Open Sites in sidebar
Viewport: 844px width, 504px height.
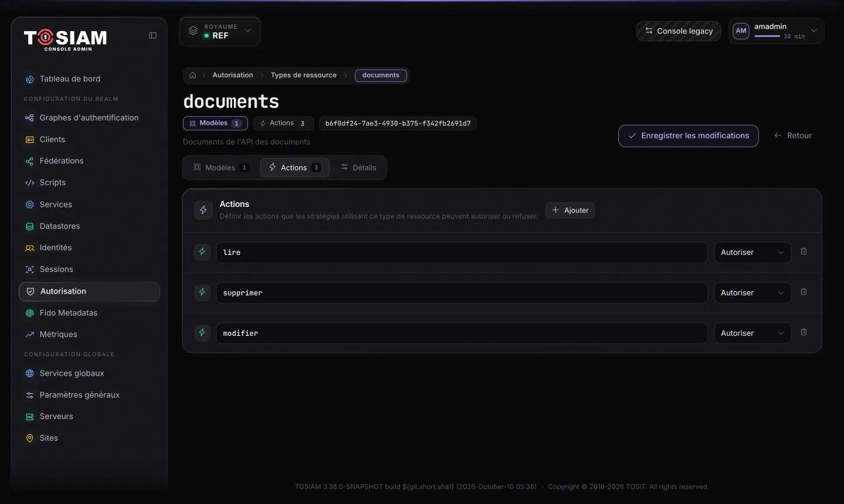pyautogui.click(x=89, y=438)
